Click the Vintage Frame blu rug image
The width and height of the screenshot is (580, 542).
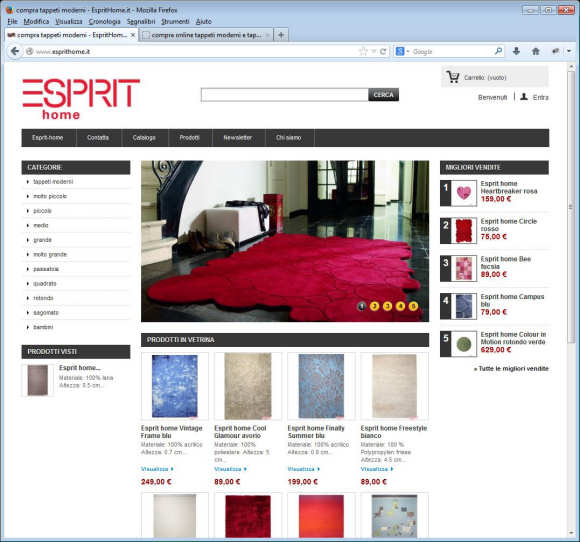pyautogui.click(x=175, y=386)
